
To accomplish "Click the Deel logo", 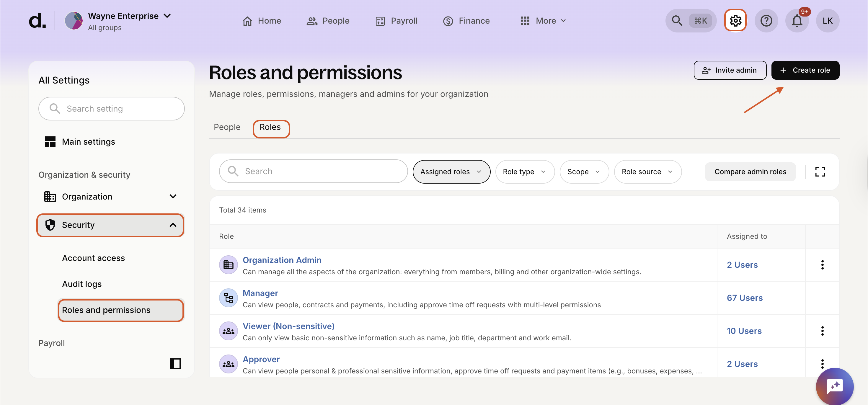I will 37,21.
